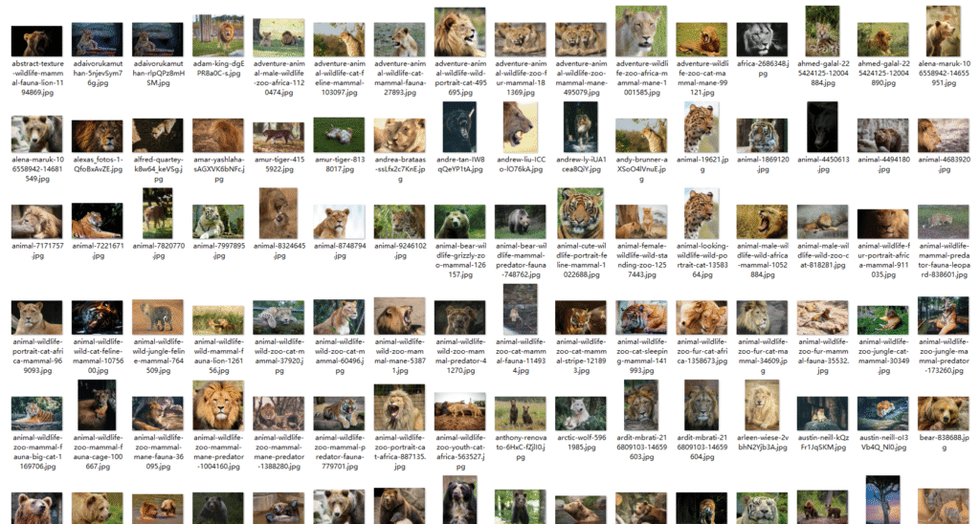980x524 pixels.
Task: Select thumbnail for adventure-animal-male-wildlife-zoo-africa-1120474.jpg
Action: point(278,37)
